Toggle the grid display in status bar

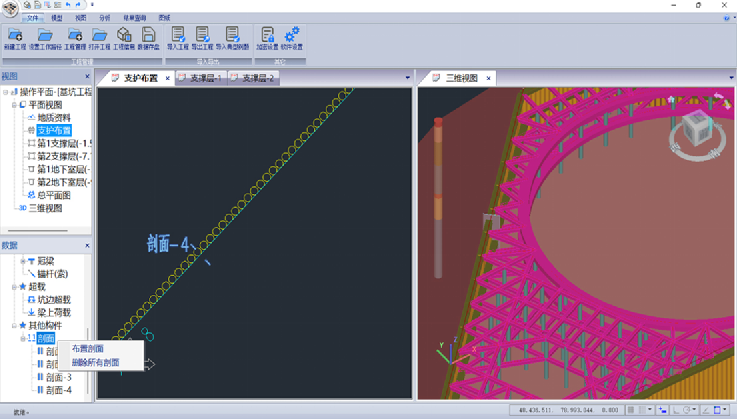click(632, 410)
